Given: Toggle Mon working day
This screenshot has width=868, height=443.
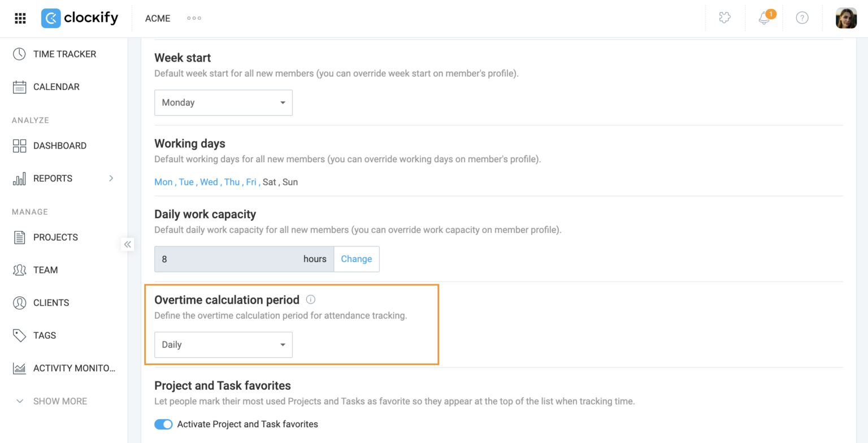Looking at the screenshot, I should pyautogui.click(x=163, y=182).
